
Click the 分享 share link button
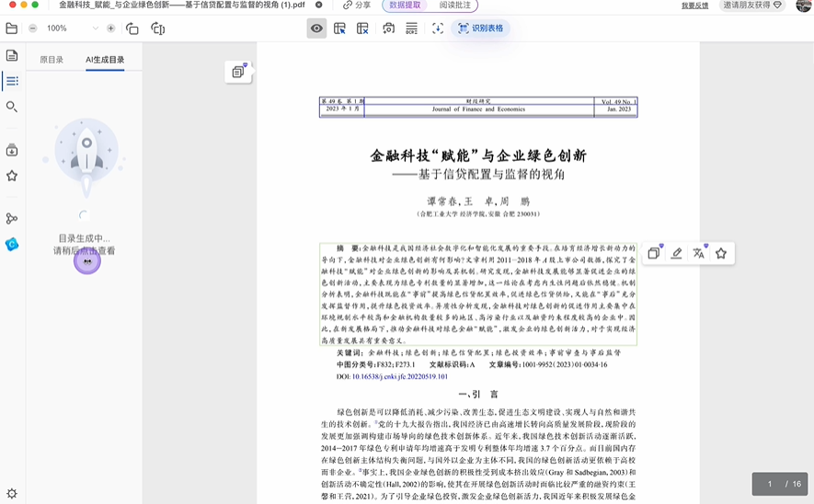pyautogui.click(x=357, y=6)
